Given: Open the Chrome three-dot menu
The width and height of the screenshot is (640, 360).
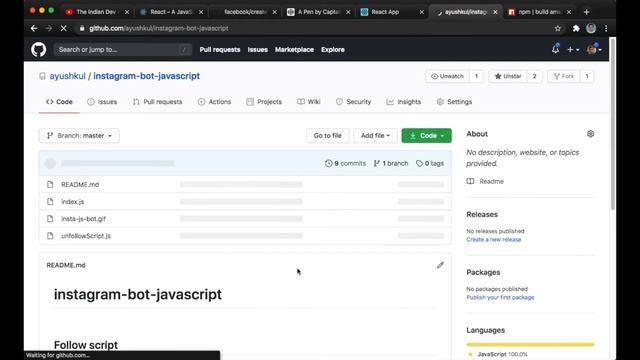Looking at the screenshot, I should click(606, 28).
